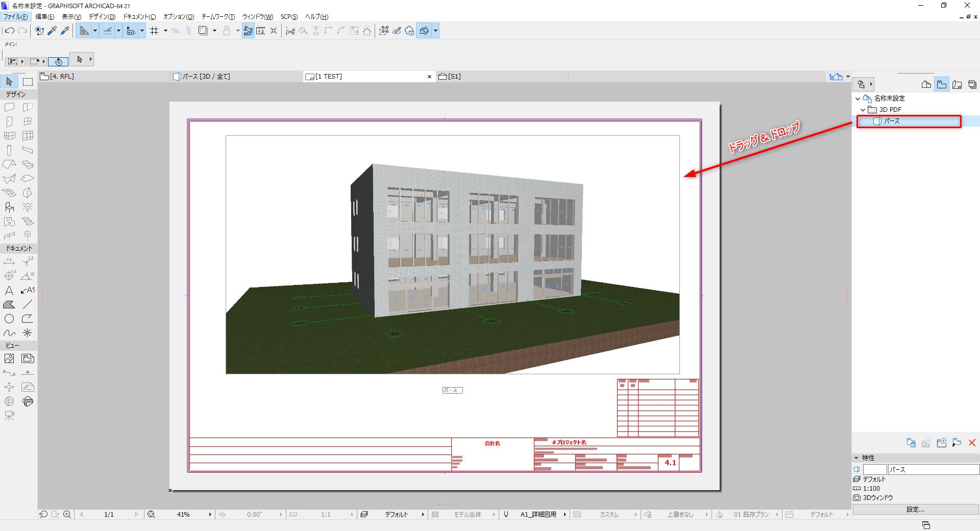Click the view name field containing パース
Viewport: 980px width, 531px height.
coord(934,470)
